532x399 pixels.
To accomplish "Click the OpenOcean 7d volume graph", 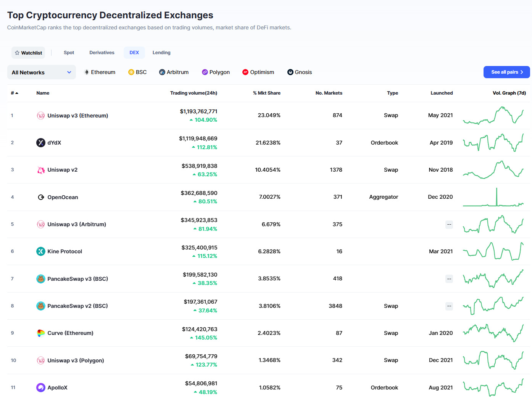I will 493,197.
